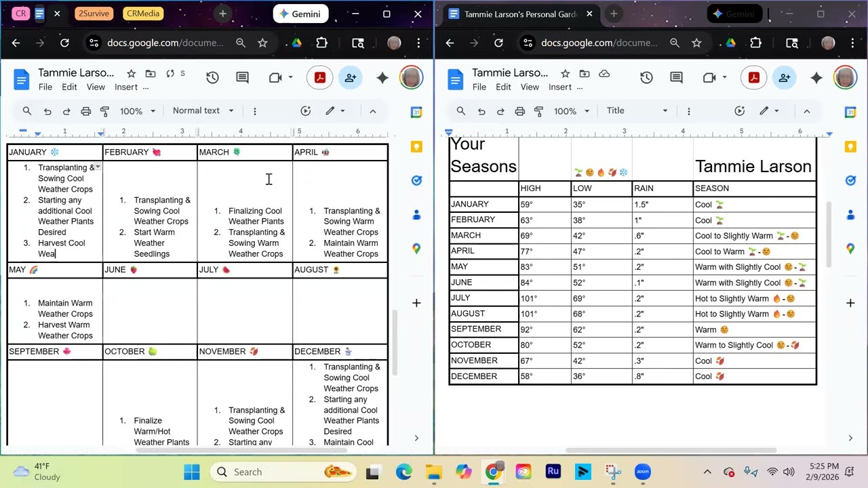868x488 pixels.
Task: Open Title style dropdown in right window
Action: click(x=637, y=110)
